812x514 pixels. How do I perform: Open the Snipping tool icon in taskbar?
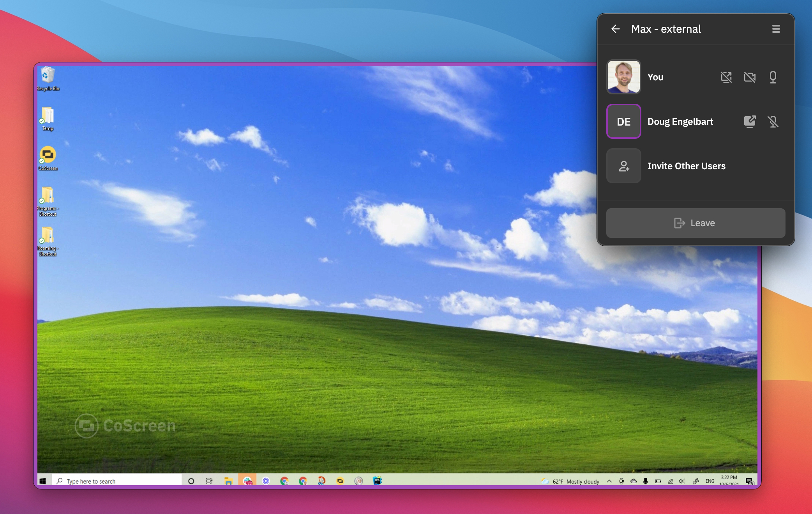[x=321, y=481]
